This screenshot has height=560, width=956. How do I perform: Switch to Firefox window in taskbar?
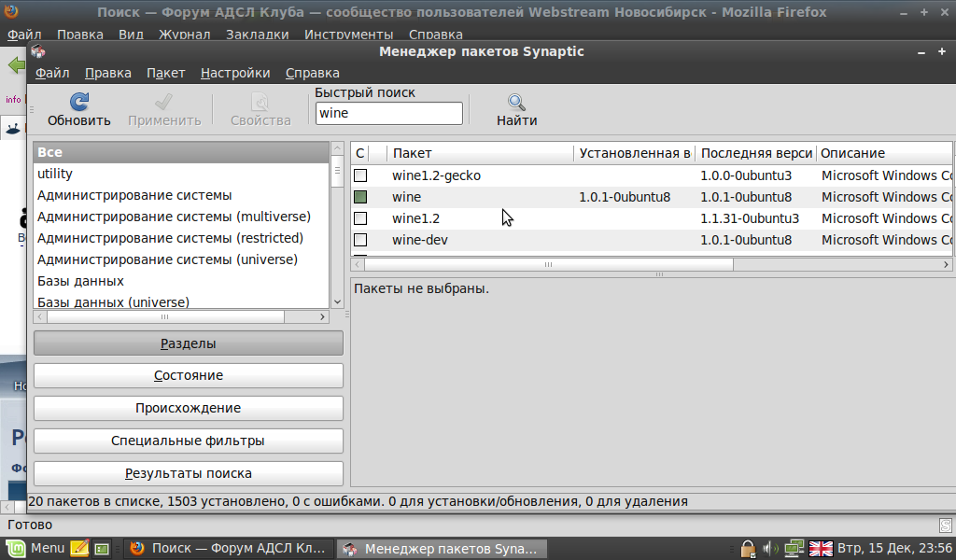(x=230, y=549)
